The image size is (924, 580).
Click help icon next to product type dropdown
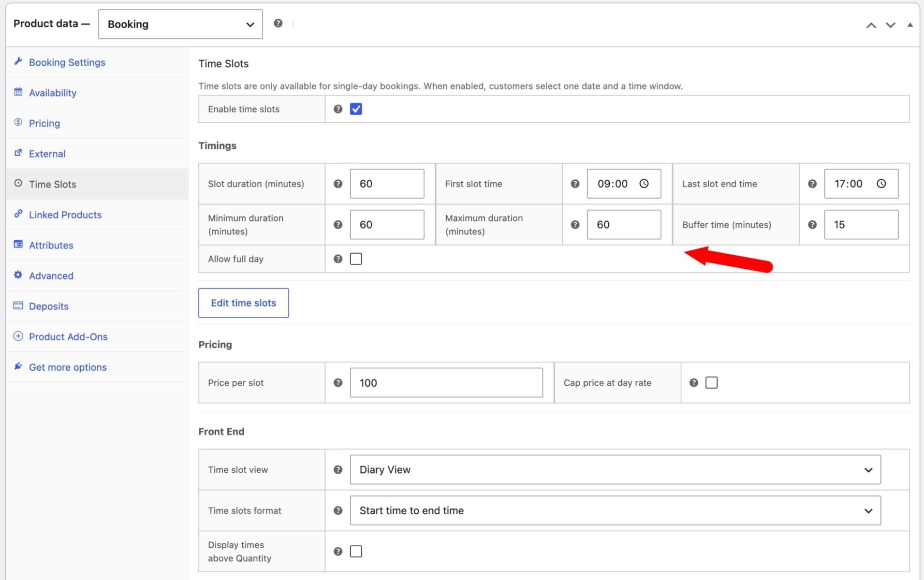tap(278, 23)
